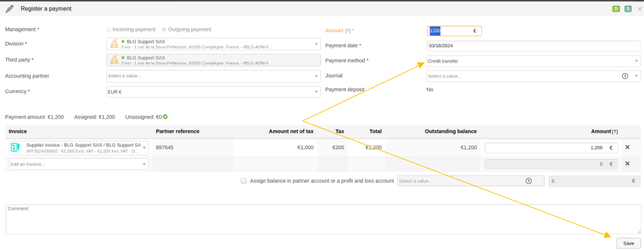Click the Payment date field
This screenshot has height=250, width=644.
(534, 46)
